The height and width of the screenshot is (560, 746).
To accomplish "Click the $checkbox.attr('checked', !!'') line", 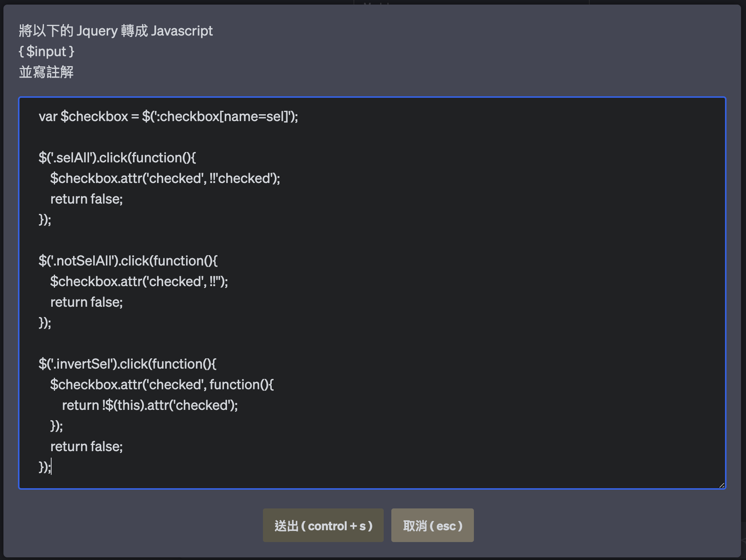I will click(139, 282).
